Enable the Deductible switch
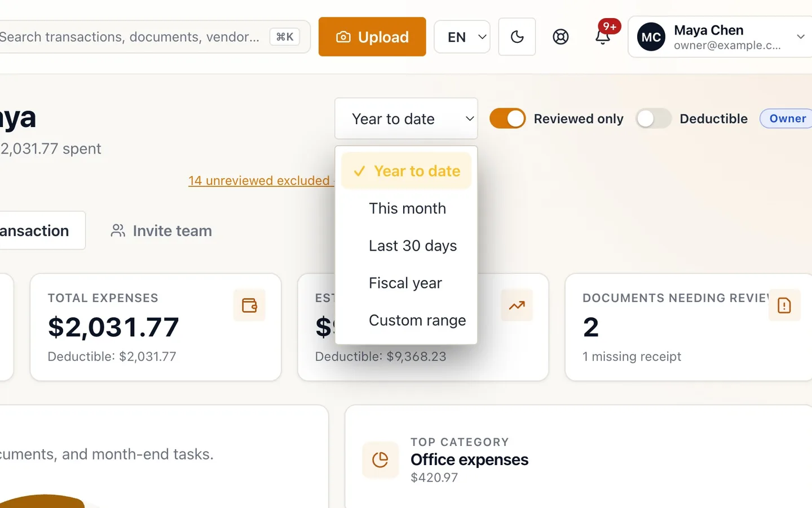The height and width of the screenshot is (508, 812). coord(654,119)
